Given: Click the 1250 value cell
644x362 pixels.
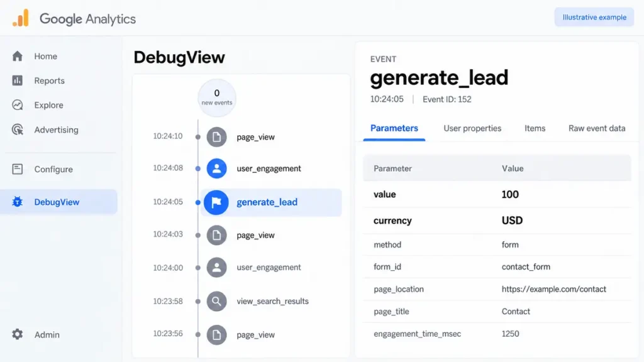Looking at the screenshot, I should click(x=510, y=334).
